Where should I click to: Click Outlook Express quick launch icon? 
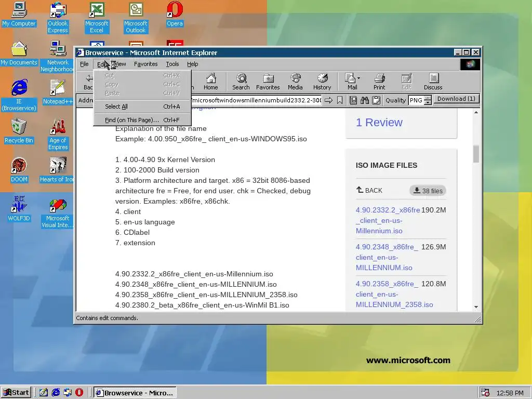[x=68, y=393]
